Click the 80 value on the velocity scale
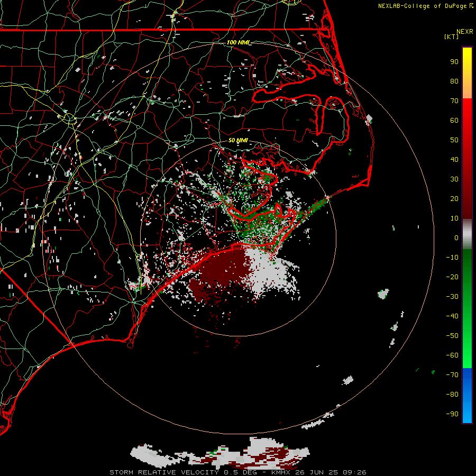476x476 pixels. point(454,81)
